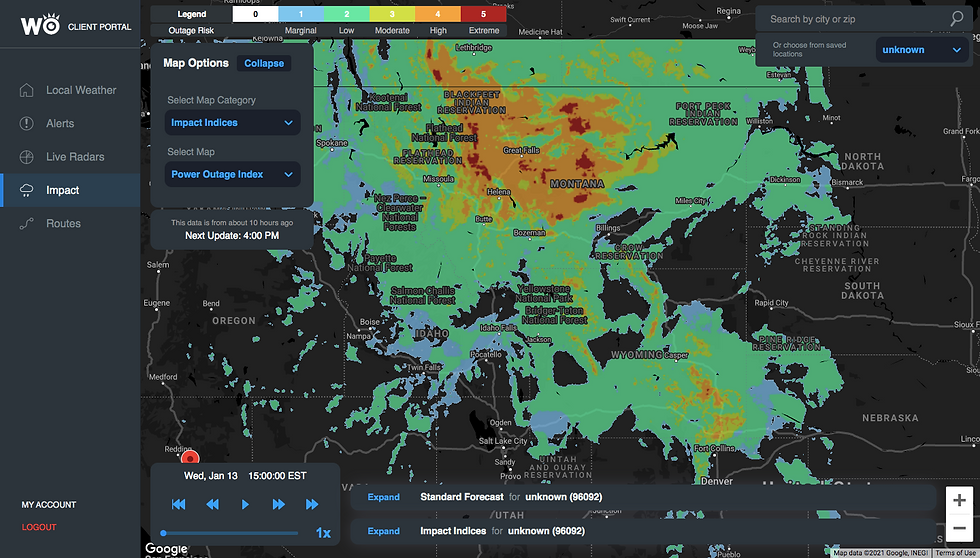This screenshot has height=558, width=980.
Task: Open saved locations dropdown showing unknown
Action: point(922,50)
